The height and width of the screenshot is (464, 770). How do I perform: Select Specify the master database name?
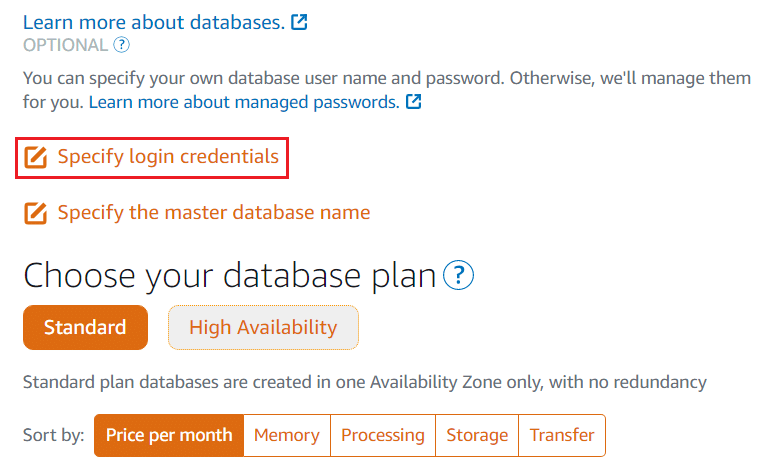214,213
